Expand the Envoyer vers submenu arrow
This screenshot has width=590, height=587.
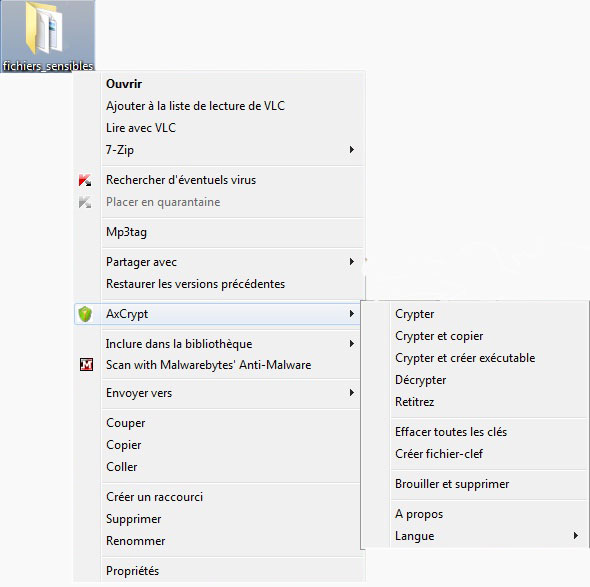pyautogui.click(x=352, y=393)
